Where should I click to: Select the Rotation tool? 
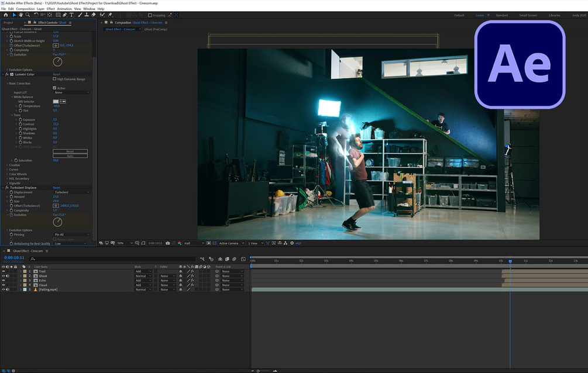(x=36, y=15)
